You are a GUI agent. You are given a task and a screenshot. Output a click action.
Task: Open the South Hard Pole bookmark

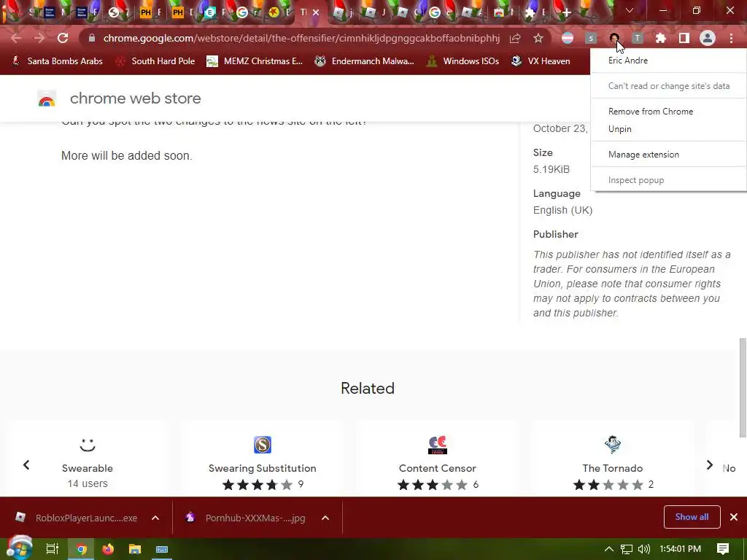(156, 61)
